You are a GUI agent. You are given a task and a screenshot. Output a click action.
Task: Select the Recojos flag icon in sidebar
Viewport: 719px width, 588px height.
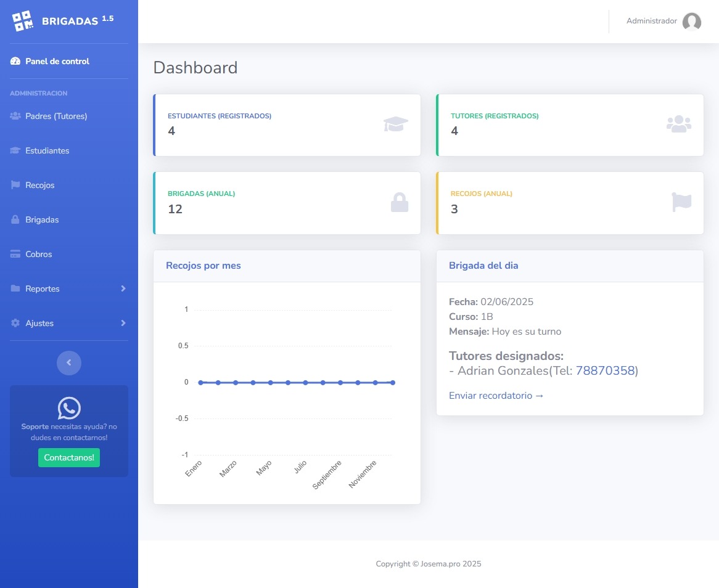15,185
